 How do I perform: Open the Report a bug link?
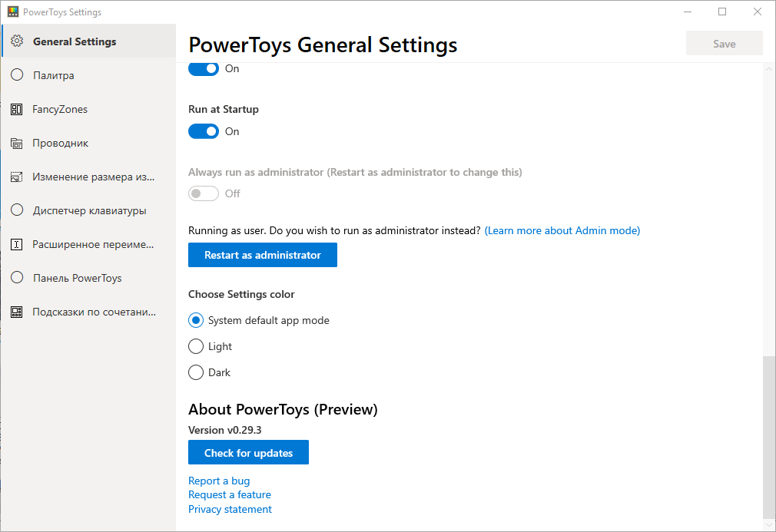point(219,481)
